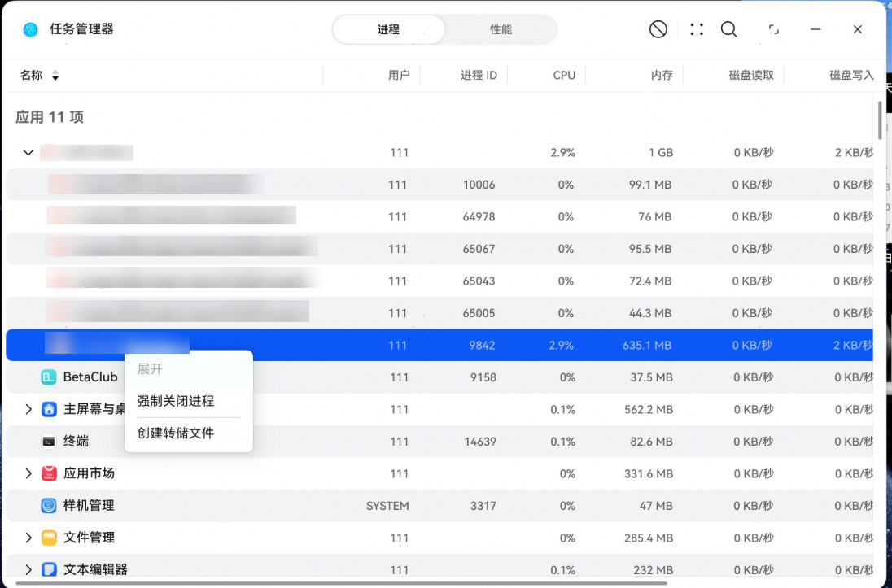Expand the 主屏幕与桌面 process group

(28, 409)
